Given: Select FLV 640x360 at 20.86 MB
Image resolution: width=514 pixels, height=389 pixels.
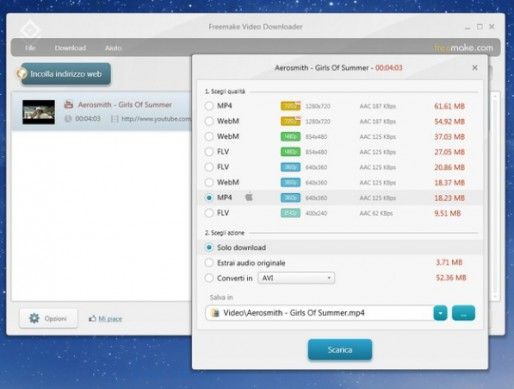Looking at the screenshot, I should coord(209,167).
